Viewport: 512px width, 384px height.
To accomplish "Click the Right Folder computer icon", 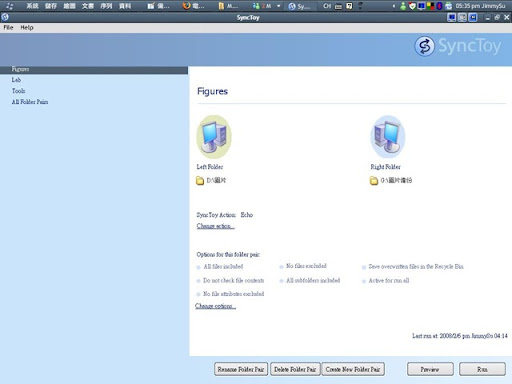I will 388,137.
